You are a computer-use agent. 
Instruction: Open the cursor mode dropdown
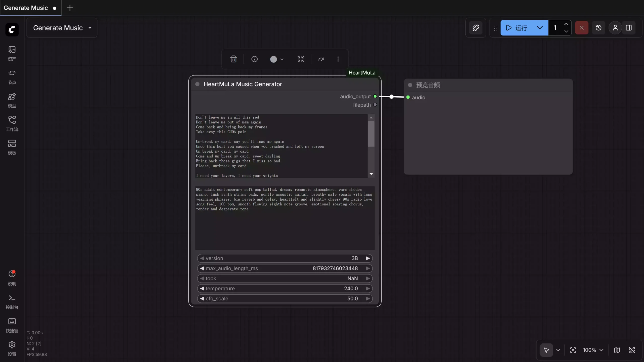click(558, 350)
